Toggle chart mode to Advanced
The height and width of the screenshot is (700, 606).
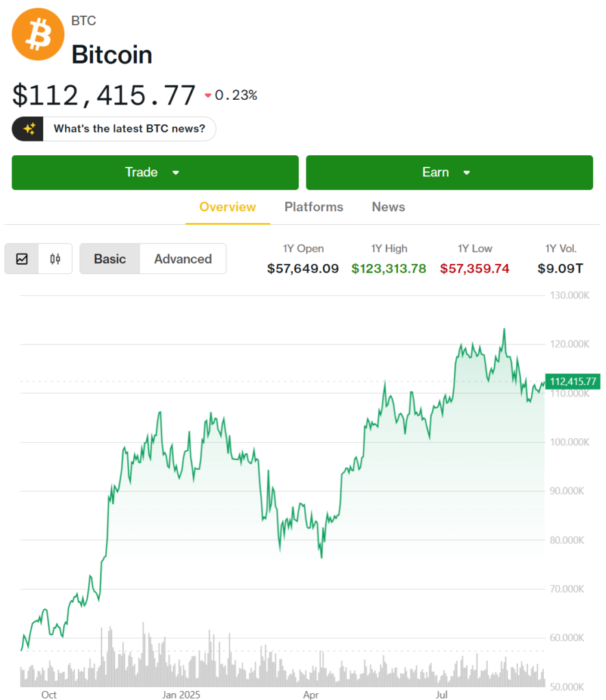183,259
